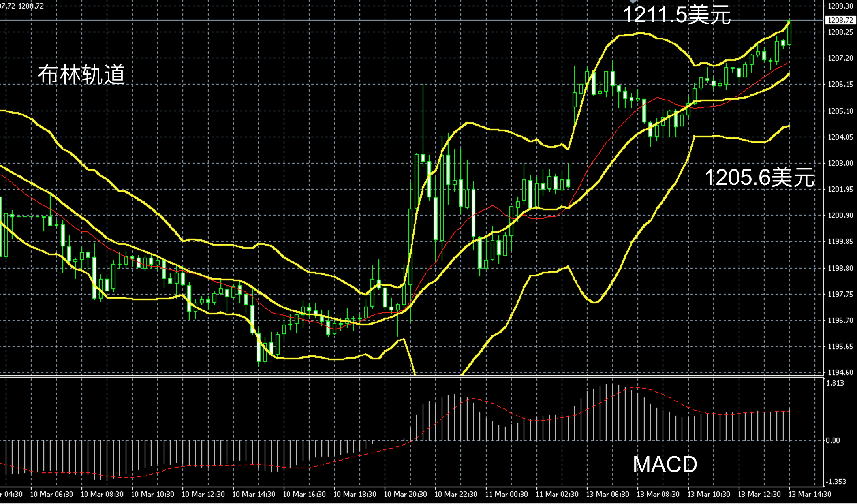Click the MACD -1.353 scale value
857x504 pixels.
(x=836, y=481)
